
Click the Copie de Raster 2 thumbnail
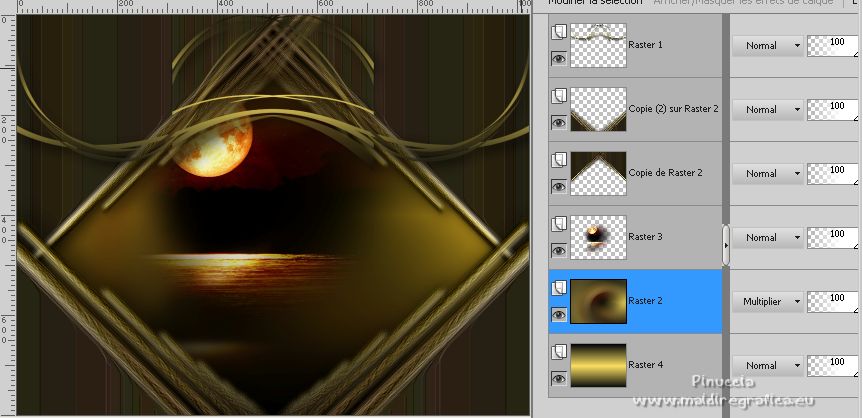click(x=598, y=173)
